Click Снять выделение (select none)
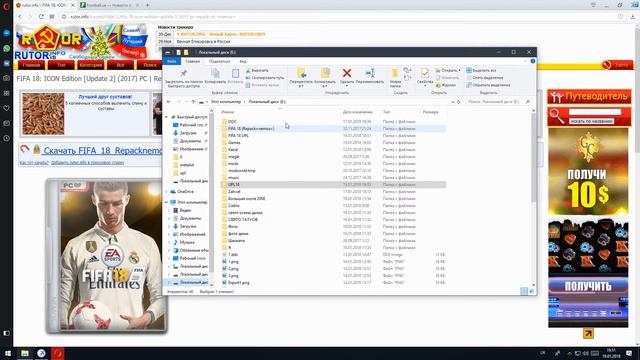 coord(484,78)
